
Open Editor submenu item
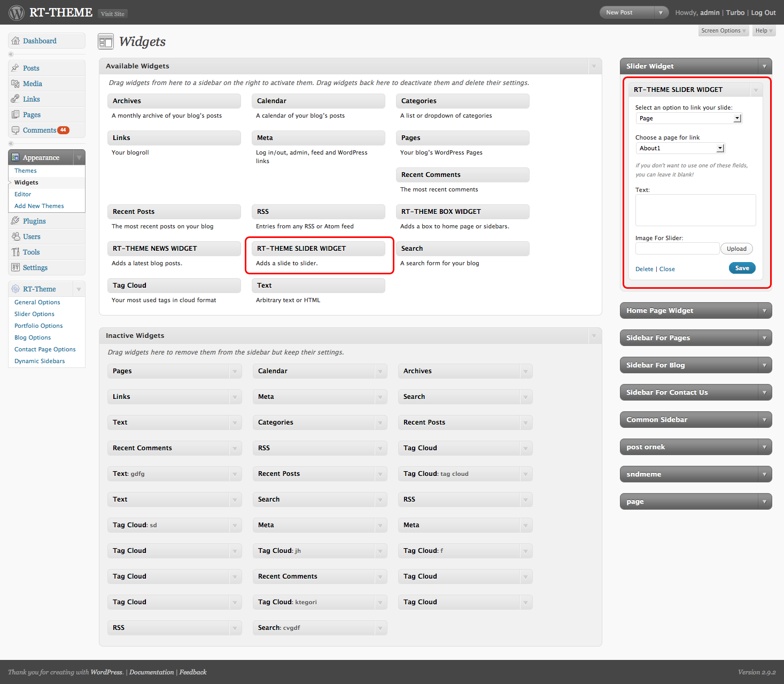coord(23,194)
